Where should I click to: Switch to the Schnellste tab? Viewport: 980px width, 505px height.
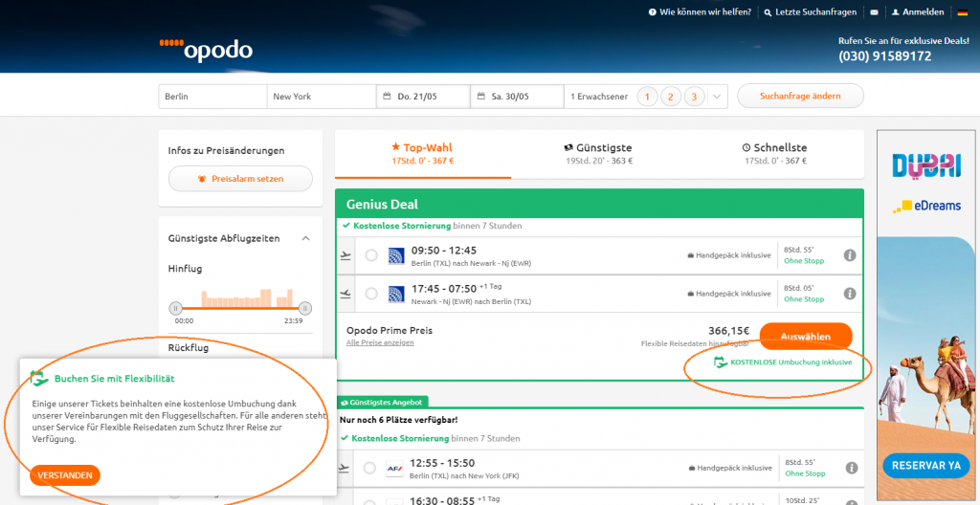coord(774,154)
